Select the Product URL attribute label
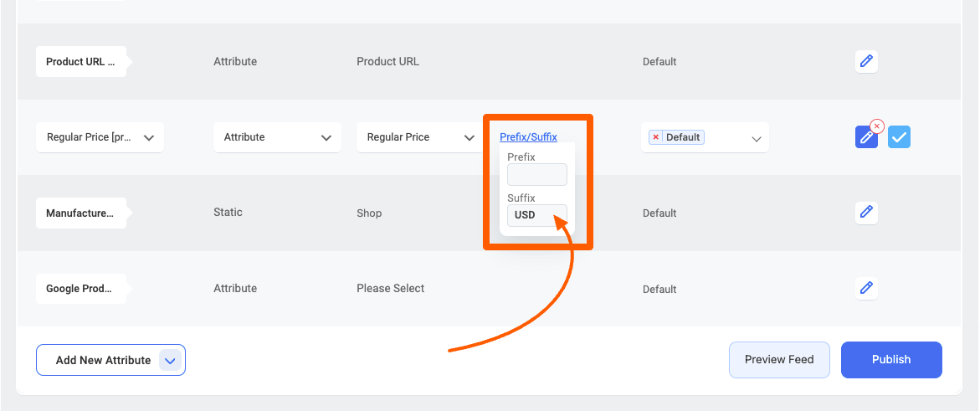Image resolution: width=980 pixels, height=411 pixels. pos(81,62)
